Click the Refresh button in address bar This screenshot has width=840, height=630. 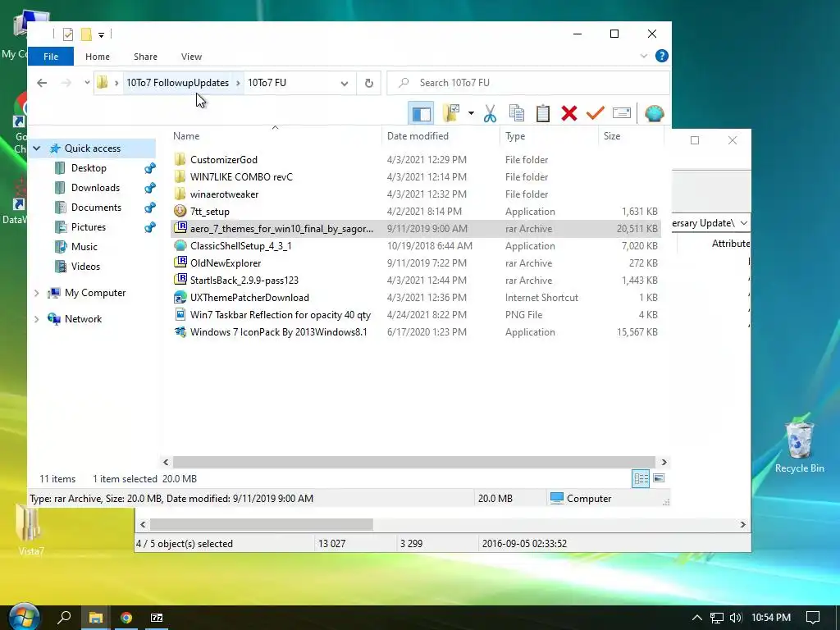pos(368,83)
